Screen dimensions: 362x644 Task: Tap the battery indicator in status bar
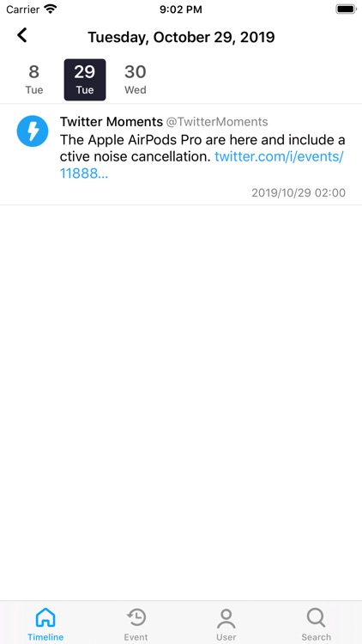click(346, 9)
